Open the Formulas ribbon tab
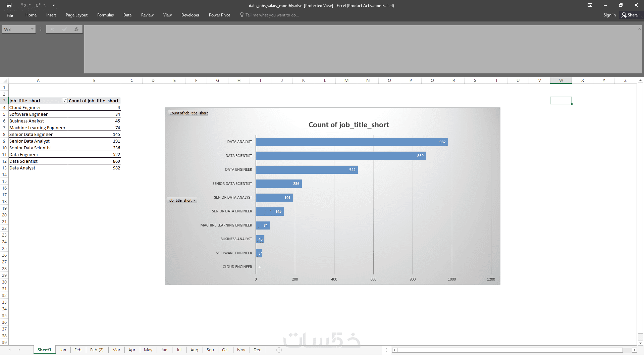Screen dimensions: 644x355 [x=105, y=15]
